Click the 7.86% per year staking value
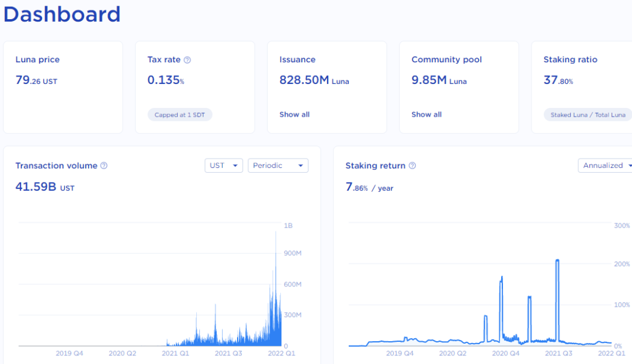 (x=370, y=188)
